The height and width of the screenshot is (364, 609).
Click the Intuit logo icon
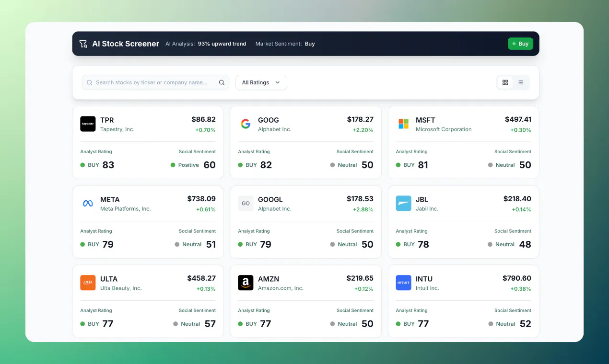(x=403, y=283)
